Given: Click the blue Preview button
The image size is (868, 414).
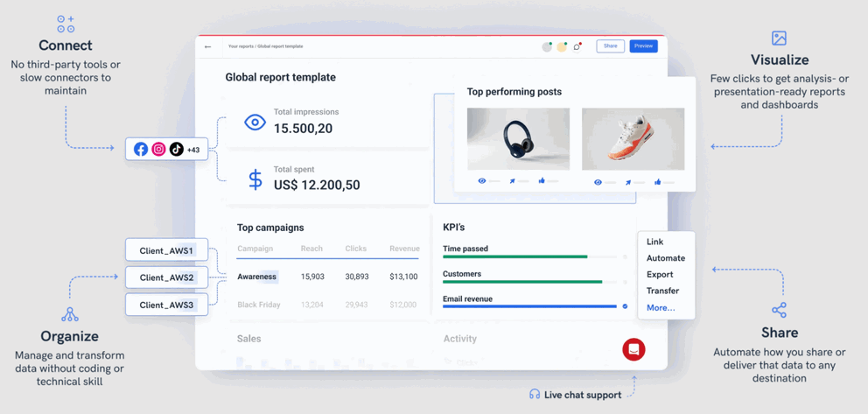Looking at the screenshot, I should [x=643, y=46].
